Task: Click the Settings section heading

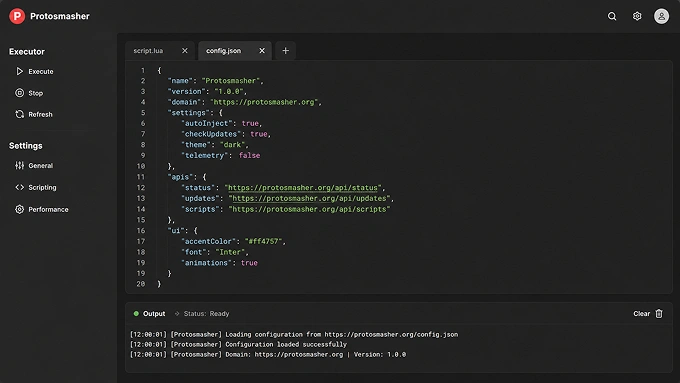Action: (26, 146)
